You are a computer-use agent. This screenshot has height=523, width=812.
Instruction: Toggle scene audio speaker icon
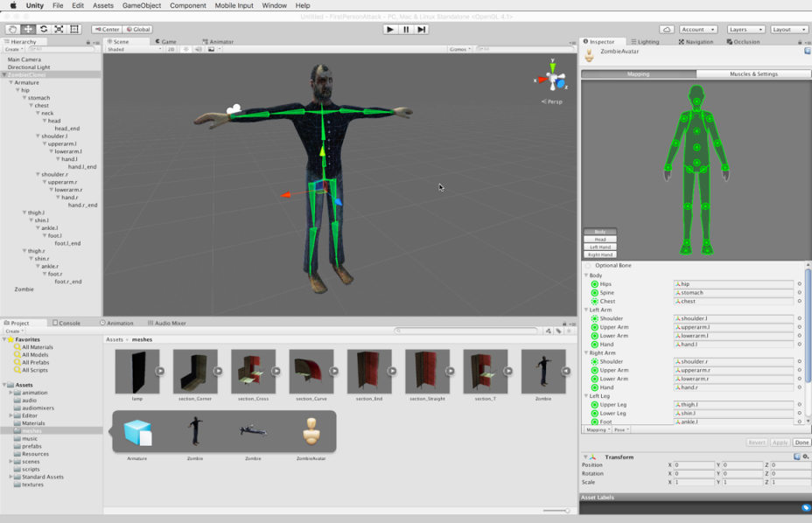199,49
